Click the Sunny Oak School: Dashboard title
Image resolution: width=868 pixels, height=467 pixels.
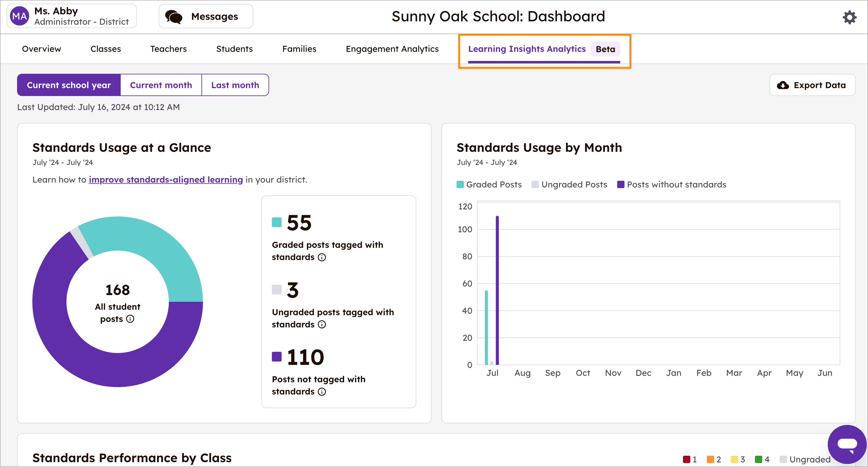[498, 16]
